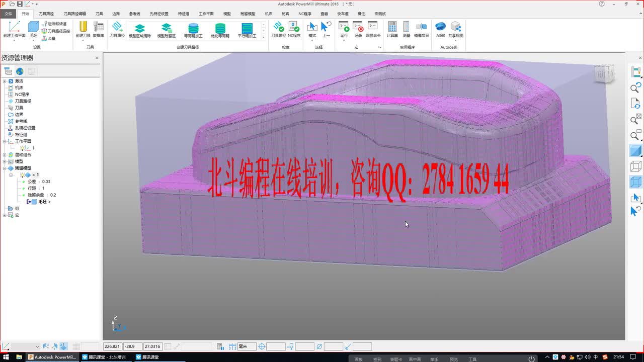The width and height of the screenshot is (644, 362).
Task: Open the workplane dropdown in status bar
Action: click(x=26, y=346)
